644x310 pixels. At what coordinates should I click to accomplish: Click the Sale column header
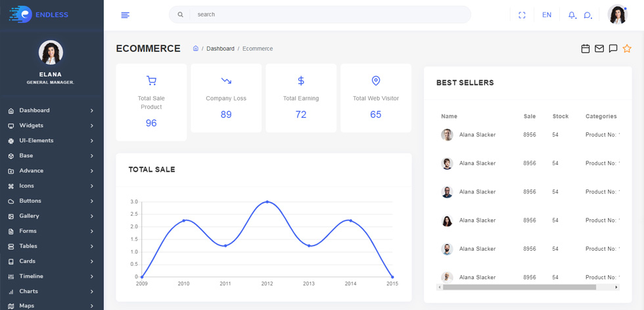tap(530, 116)
